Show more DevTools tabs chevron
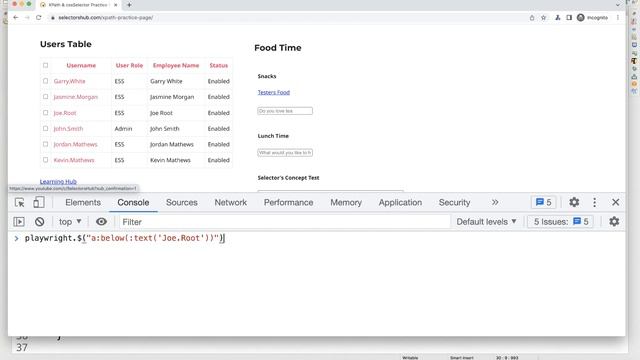 tap(495, 202)
